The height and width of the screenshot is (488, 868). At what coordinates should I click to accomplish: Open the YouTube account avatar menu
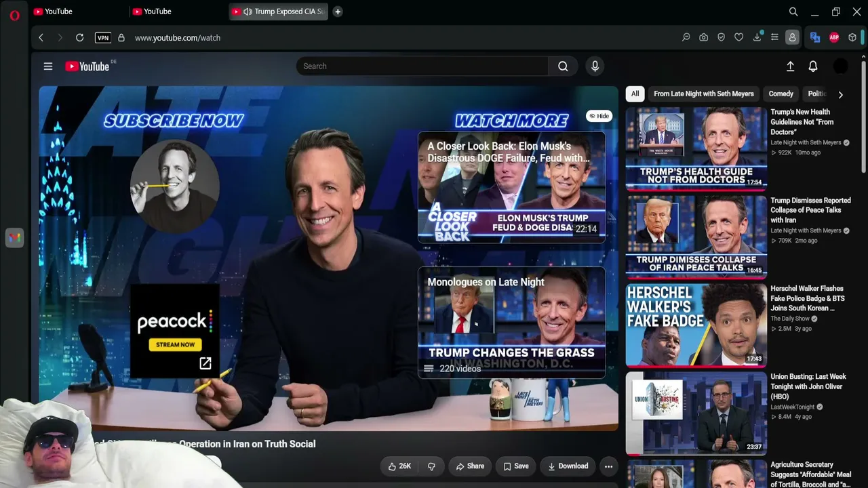pos(840,66)
